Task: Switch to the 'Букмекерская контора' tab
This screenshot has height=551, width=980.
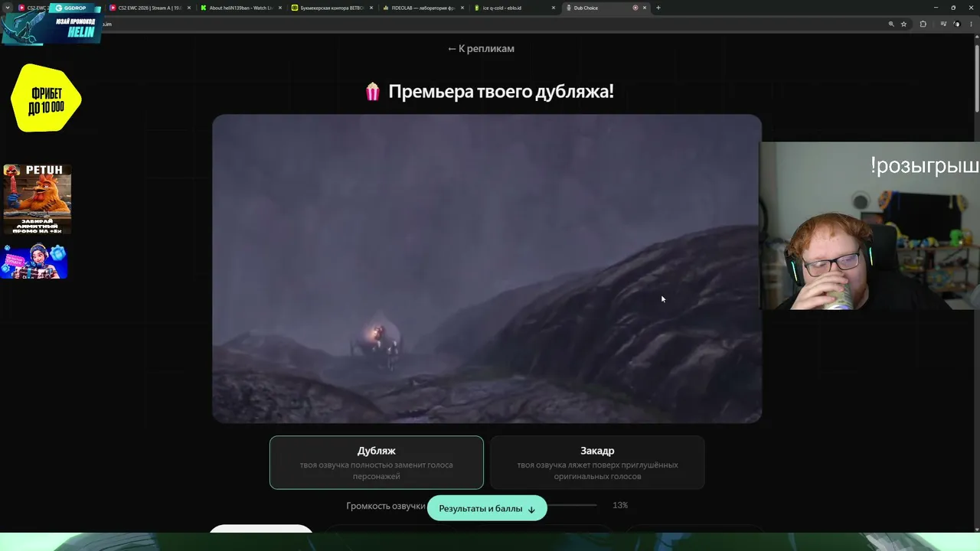Action: pyautogui.click(x=331, y=8)
